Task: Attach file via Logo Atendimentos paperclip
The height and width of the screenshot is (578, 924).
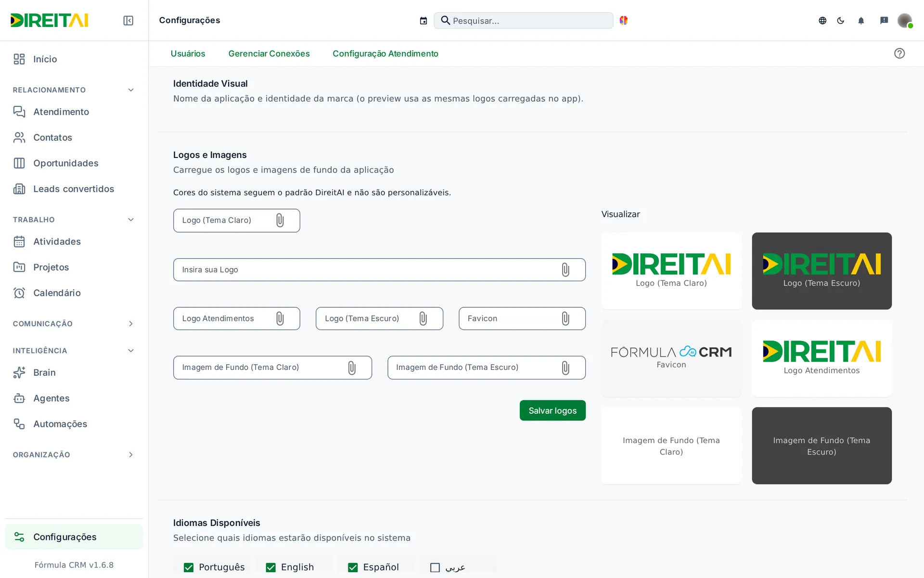Action: [280, 319]
